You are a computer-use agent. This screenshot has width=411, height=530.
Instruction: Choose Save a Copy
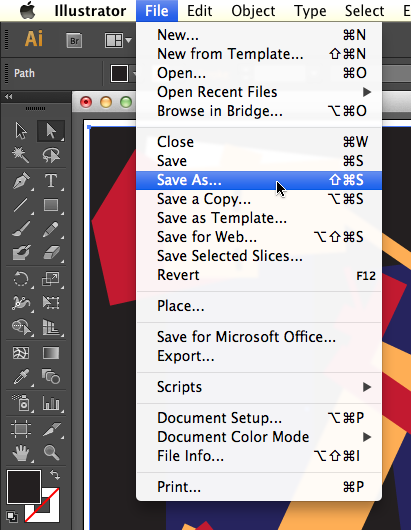pos(259,199)
